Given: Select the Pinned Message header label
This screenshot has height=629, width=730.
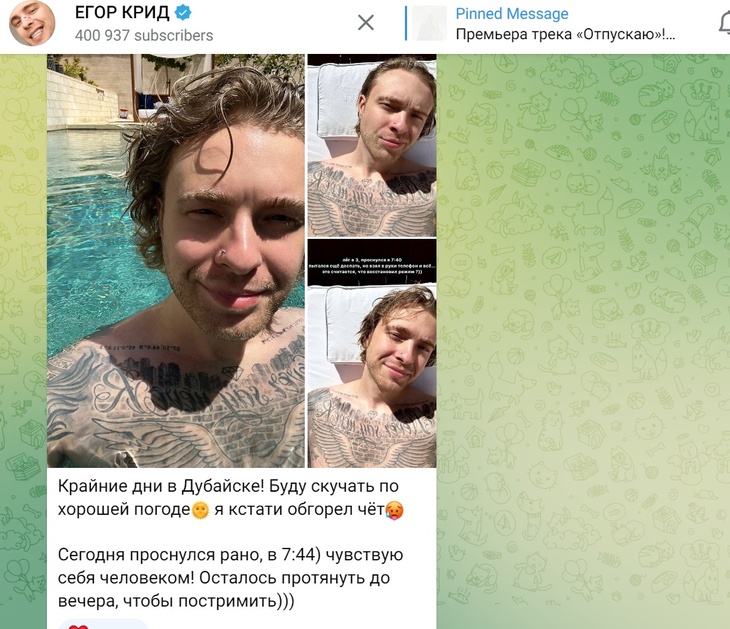Looking at the screenshot, I should tap(512, 14).
